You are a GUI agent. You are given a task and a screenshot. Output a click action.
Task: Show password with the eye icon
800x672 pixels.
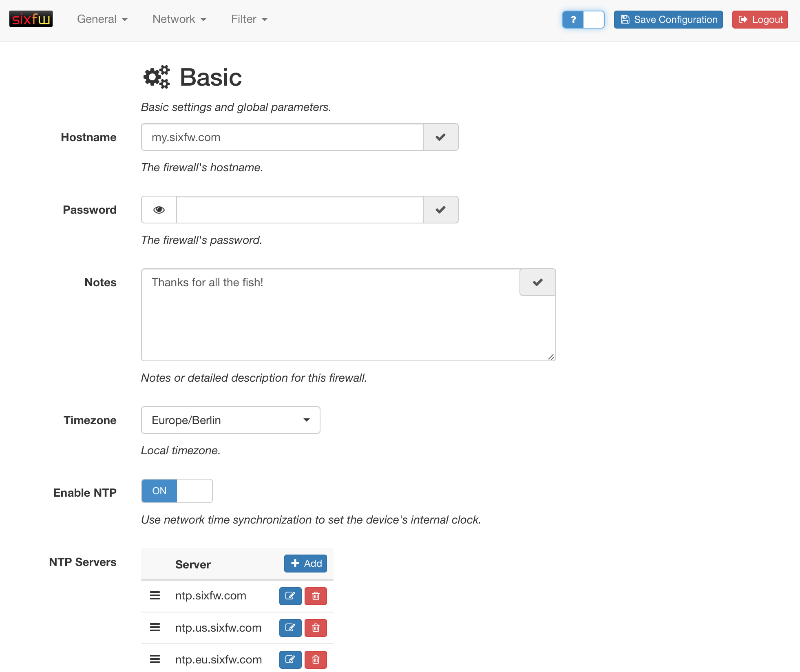[159, 210]
